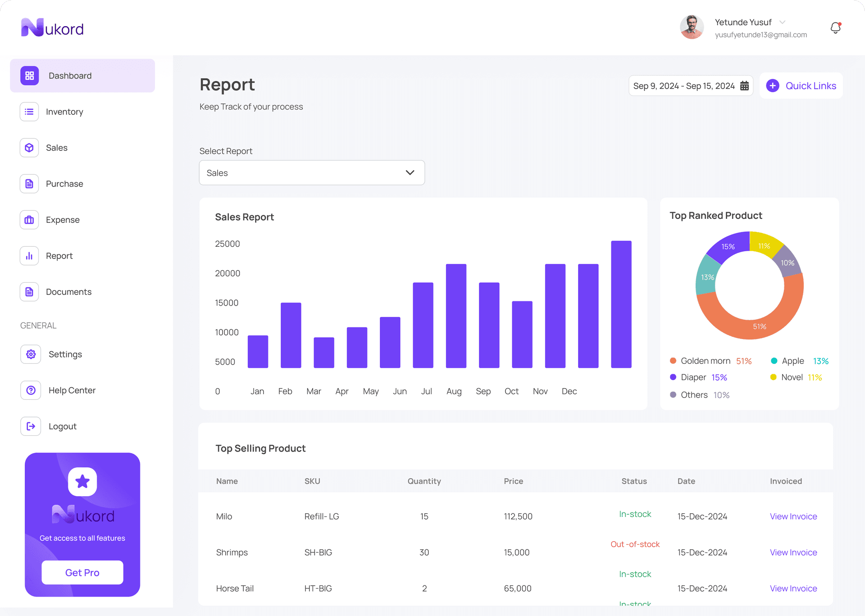The width and height of the screenshot is (865, 616).
Task: Expand the profile chevron next to Yetunde Yusuf
Action: pos(782,22)
